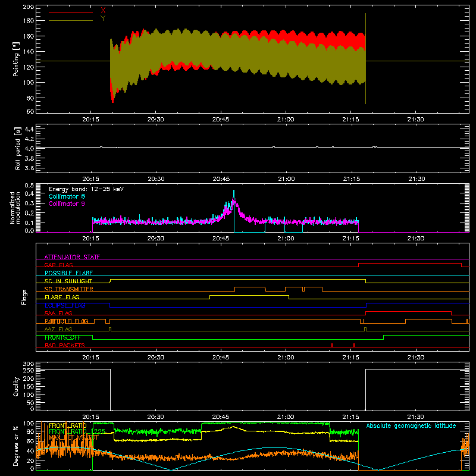
Task: Click the raised FLARE_FLAG step segment
Action: [249, 295]
